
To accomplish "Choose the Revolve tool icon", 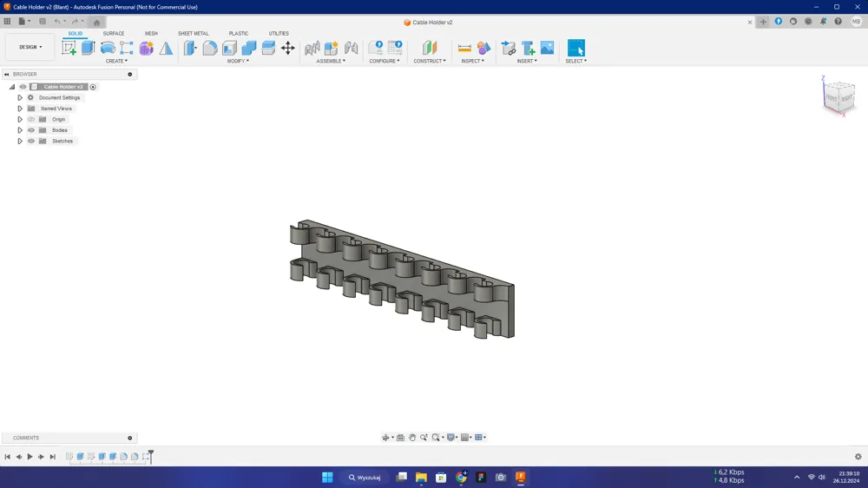I will (x=108, y=48).
